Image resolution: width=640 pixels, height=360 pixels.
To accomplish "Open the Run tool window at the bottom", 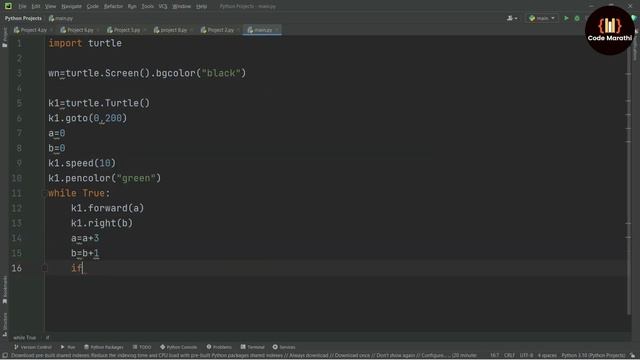I will click(68, 347).
